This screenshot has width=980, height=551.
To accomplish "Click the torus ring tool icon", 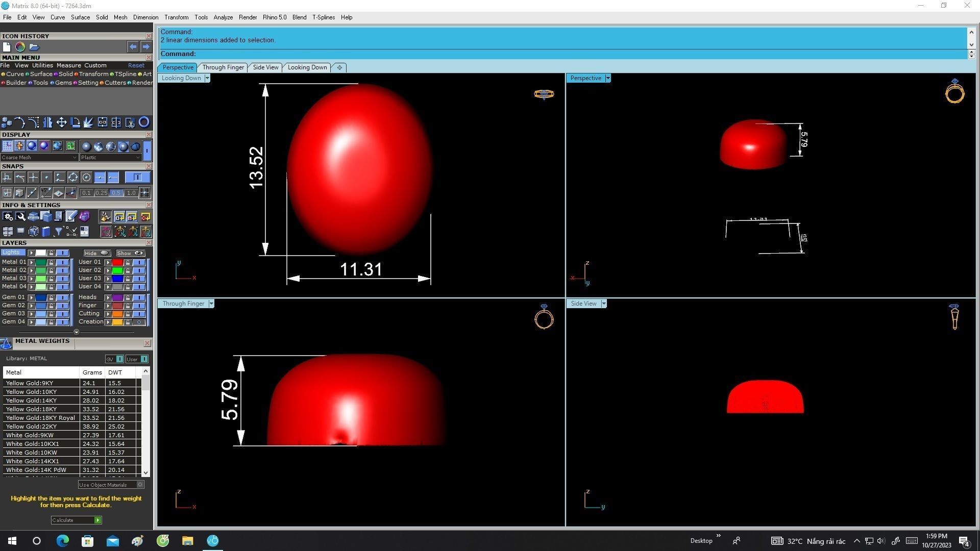I will 144,122.
